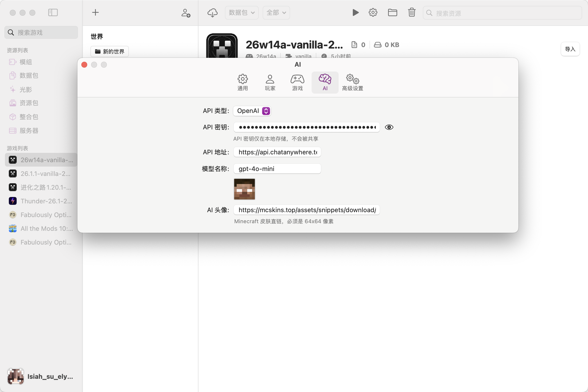Reveal API key with eye icon
The height and width of the screenshot is (392, 588).
[389, 127]
